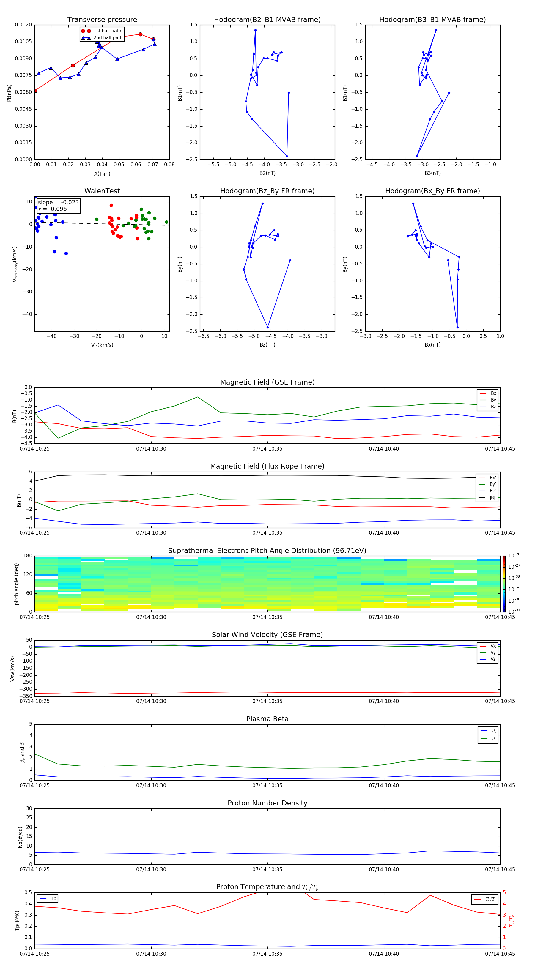Click the "β_p and β" y-axis label
Viewport: 535px width, 980px height.
tap(22, 753)
